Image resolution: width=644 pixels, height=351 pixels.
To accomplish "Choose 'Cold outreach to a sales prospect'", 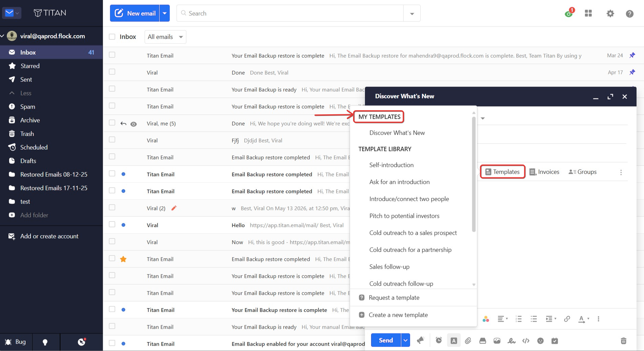I will 413,233.
